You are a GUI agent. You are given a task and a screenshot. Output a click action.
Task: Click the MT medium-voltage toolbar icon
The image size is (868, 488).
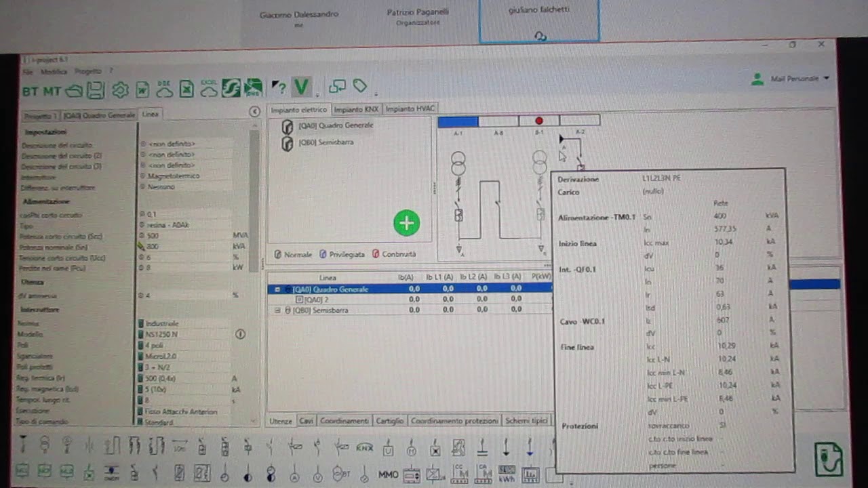click(53, 90)
